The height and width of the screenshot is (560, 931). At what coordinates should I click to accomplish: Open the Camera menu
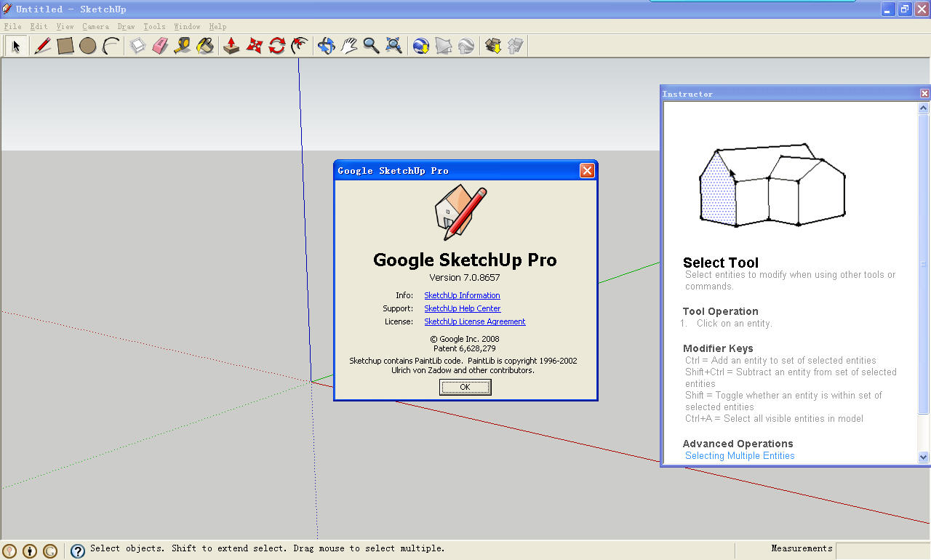(95, 27)
